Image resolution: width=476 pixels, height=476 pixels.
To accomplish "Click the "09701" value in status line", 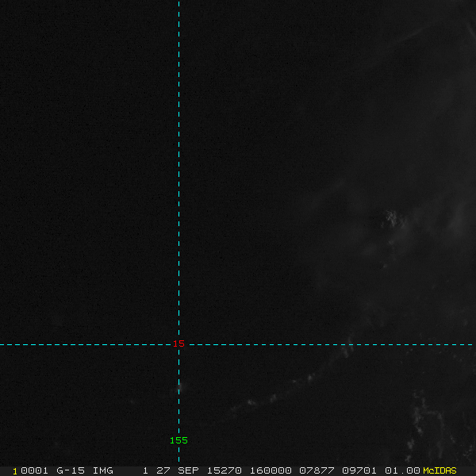I will pos(359,470).
